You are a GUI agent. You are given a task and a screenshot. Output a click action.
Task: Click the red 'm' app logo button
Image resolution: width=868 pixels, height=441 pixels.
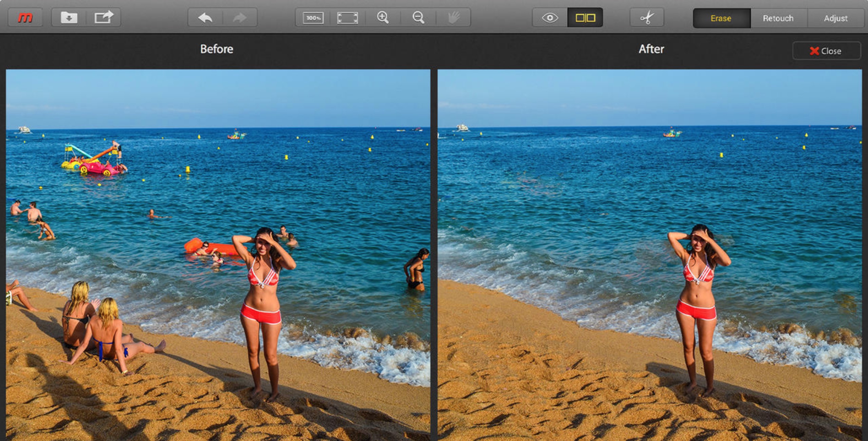click(x=25, y=18)
